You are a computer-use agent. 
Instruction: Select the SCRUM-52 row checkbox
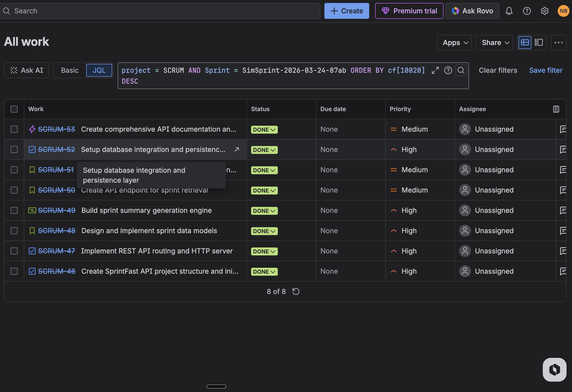point(14,149)
